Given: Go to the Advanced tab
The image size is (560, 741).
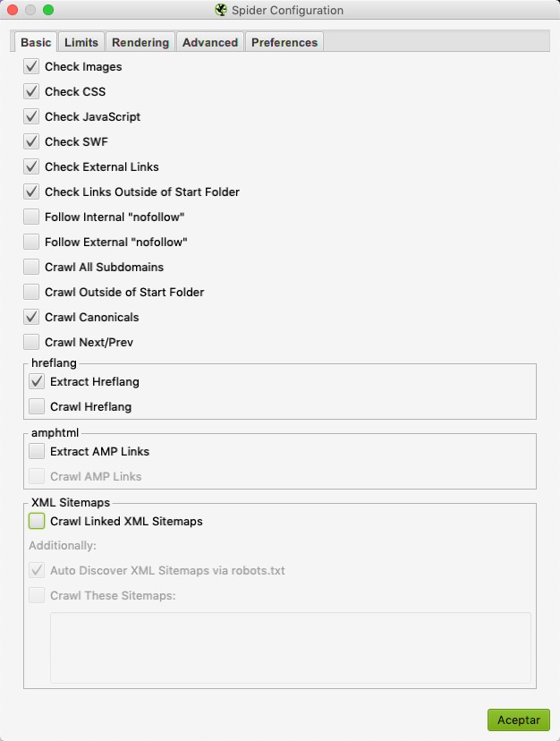Looking at the screenshot, I should pyautogui.click(x=210, y=42).
